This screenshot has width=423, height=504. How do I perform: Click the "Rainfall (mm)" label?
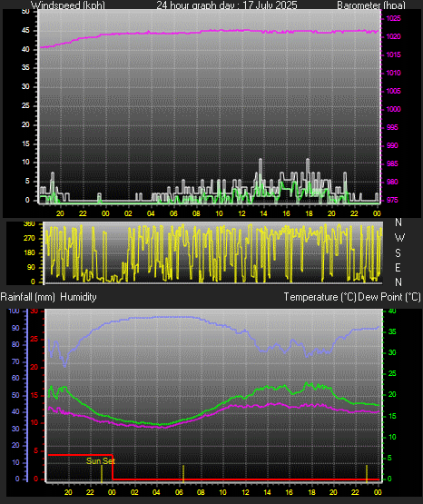pos(27,297)
